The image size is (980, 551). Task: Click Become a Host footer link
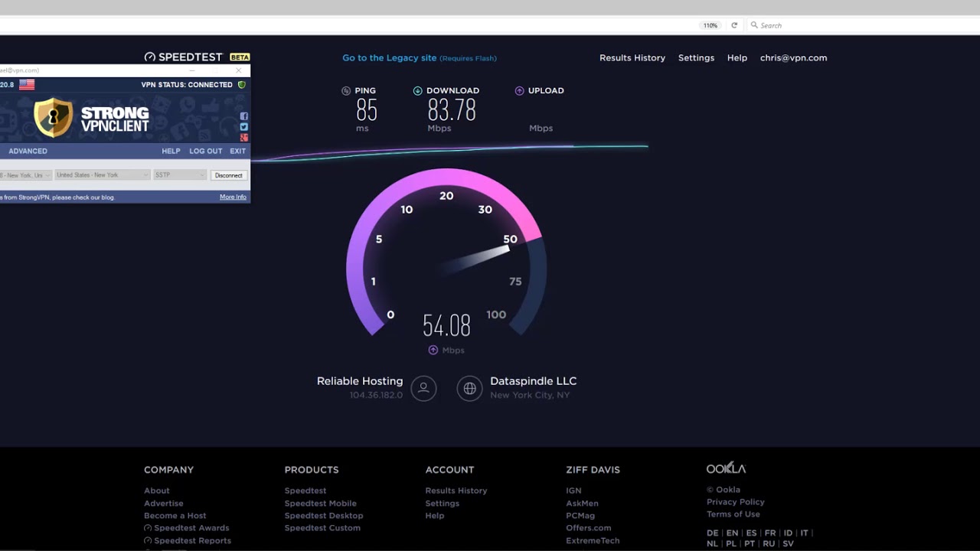coord(175,515)
